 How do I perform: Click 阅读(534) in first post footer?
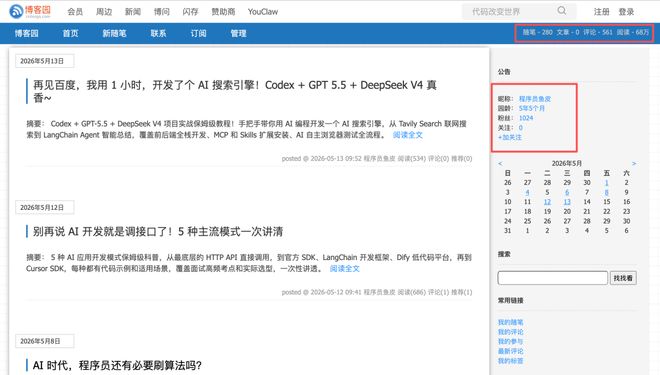pyautogui.click(x=412, y=159)
